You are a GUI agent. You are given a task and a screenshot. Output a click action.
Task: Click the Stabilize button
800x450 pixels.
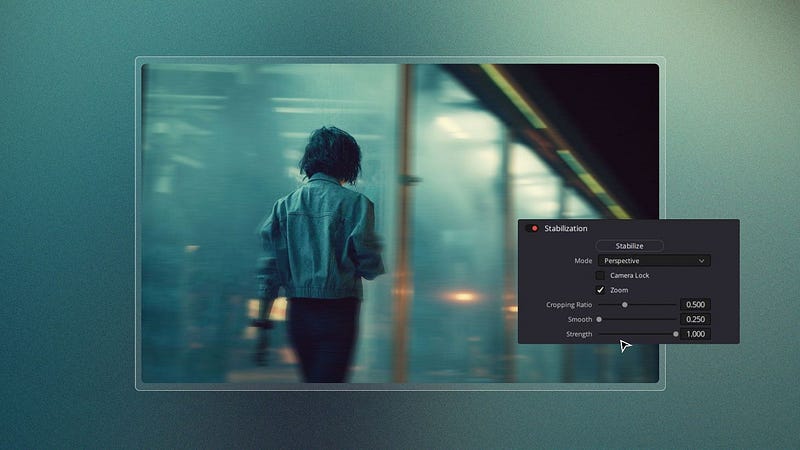click(629, 246)
